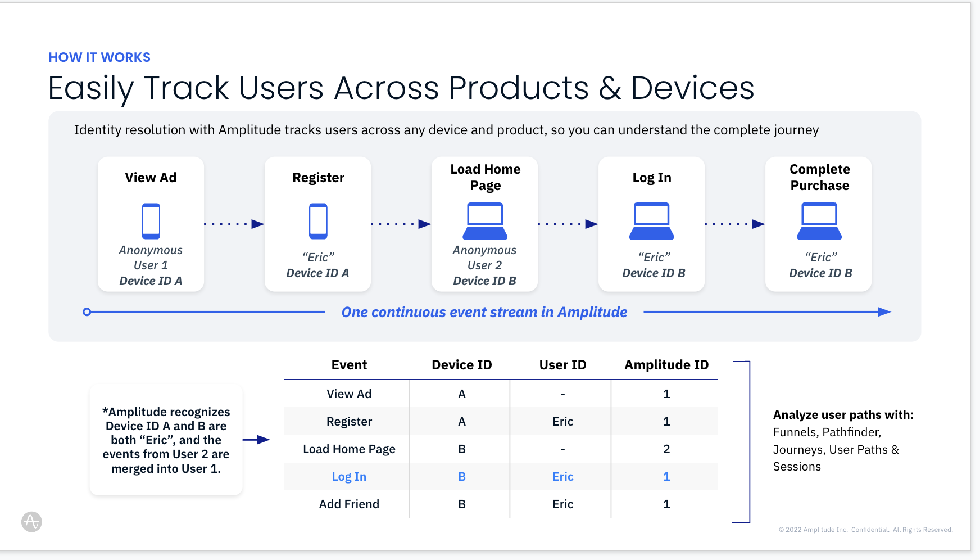Viewport: 980px width, 560px height.
Task: Click the "Anonymous User 1" label
Action: pyautogui.click(x=151, y=258)
